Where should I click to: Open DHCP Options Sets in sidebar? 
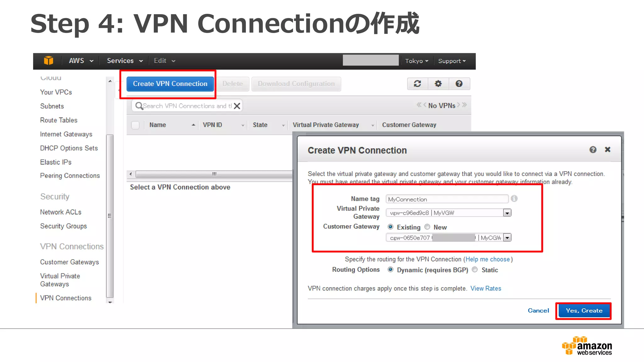click(x=69, y=148)
